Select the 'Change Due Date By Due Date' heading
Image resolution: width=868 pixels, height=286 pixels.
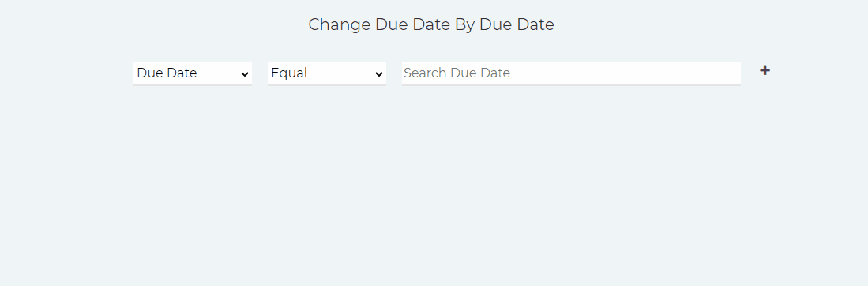pos(430,24)
